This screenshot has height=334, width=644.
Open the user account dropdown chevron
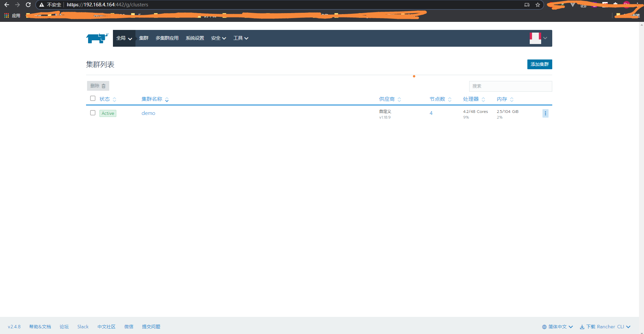pyautogui.click(x=545, y=38)
